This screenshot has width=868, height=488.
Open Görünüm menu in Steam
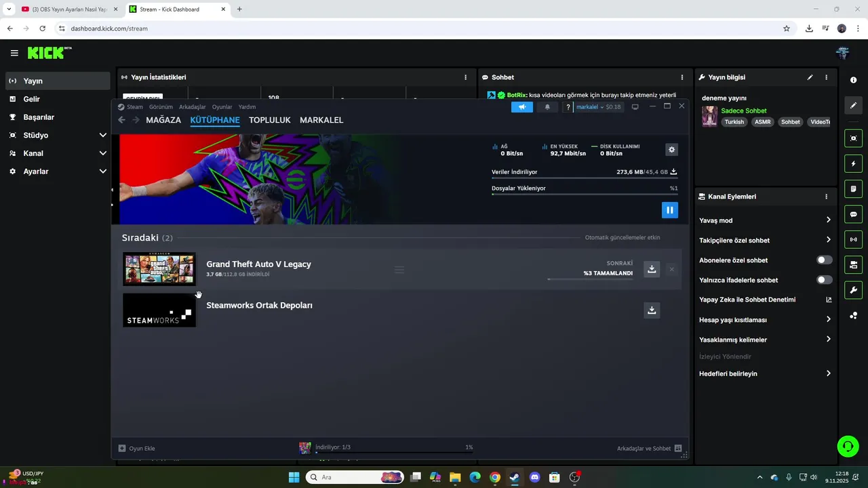tap(161, 107)
